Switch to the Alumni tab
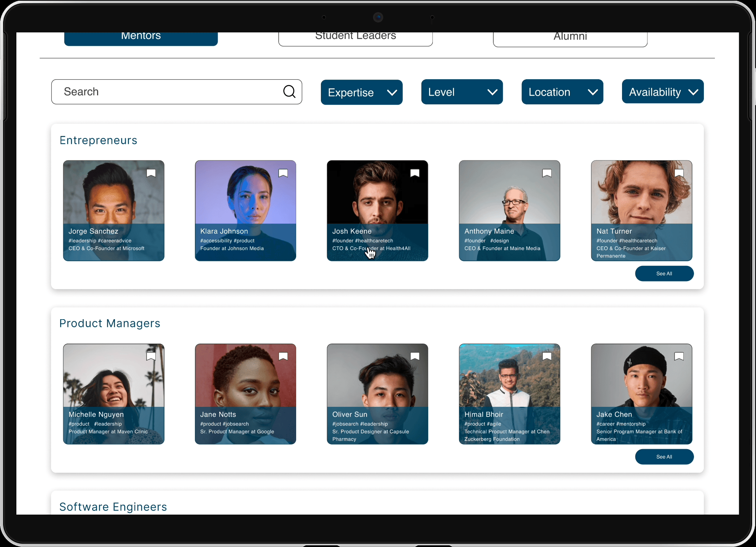This screenshot has height=547, width=756. pyautogui.click(x=570, y=39)
